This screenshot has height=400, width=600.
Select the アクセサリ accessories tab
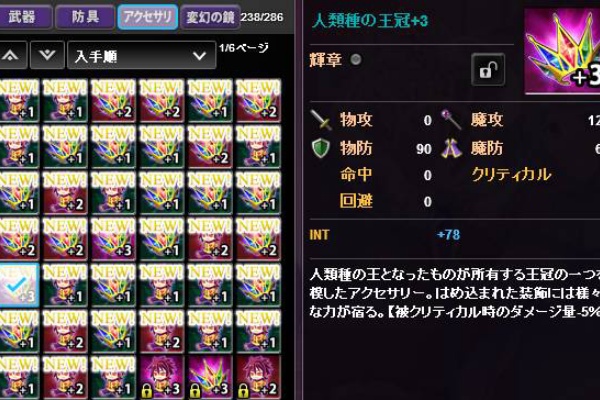coord(148,17)
